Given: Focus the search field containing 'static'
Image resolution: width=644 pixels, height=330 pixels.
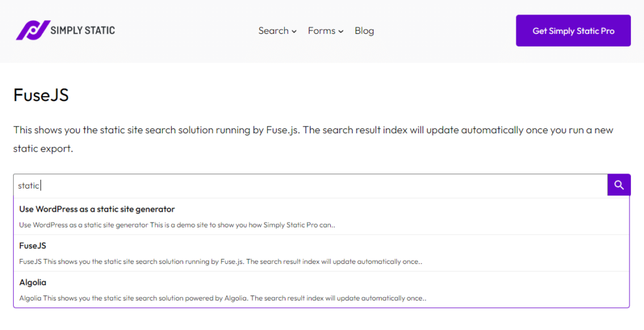Looking at the screenshot, I should click(x=311, y=185).
